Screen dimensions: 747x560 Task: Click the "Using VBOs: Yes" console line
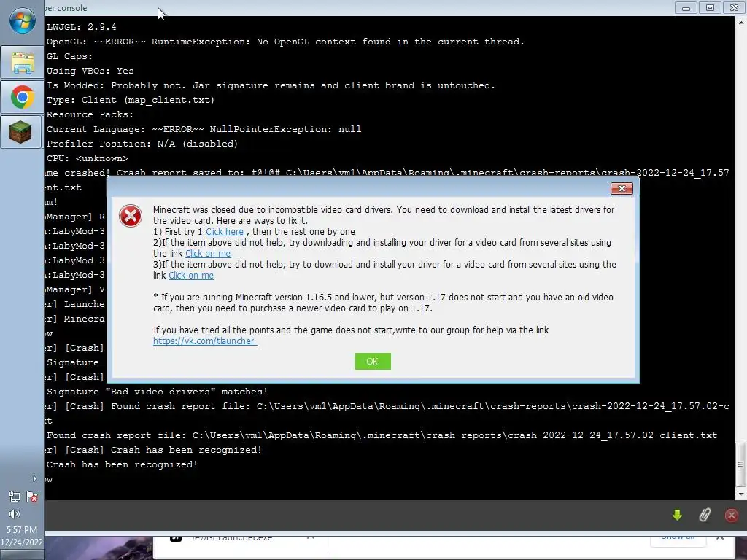tap(90, 71)
